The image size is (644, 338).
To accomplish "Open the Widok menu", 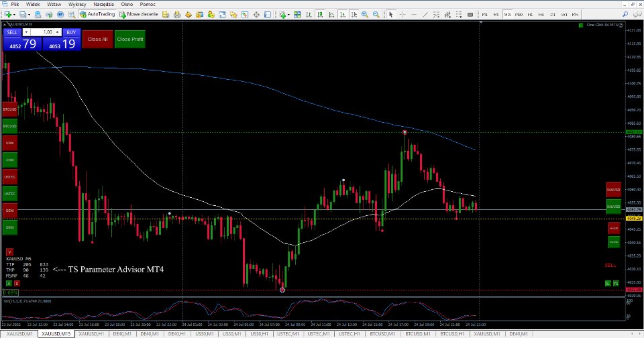I will [34, 4].
